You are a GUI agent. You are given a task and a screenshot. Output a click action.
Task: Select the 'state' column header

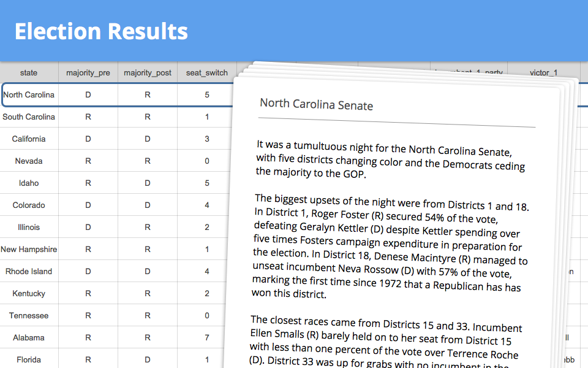(29, 72)
